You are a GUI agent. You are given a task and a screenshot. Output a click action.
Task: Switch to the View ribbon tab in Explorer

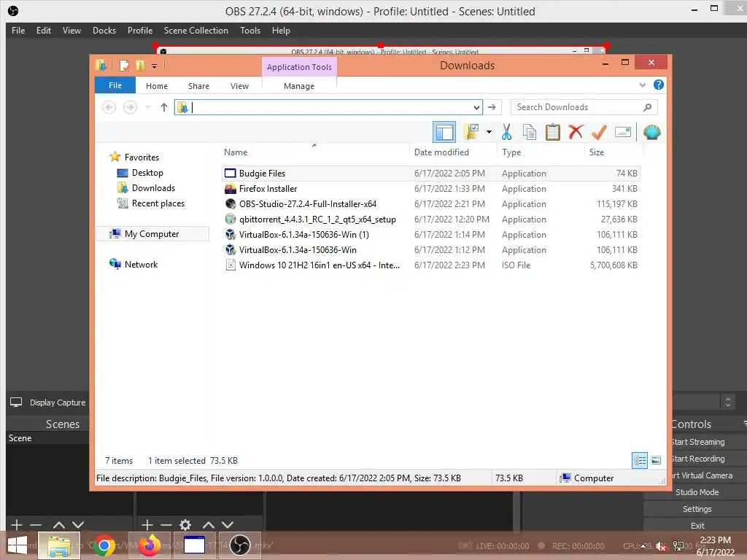click(x=239, y=86)
